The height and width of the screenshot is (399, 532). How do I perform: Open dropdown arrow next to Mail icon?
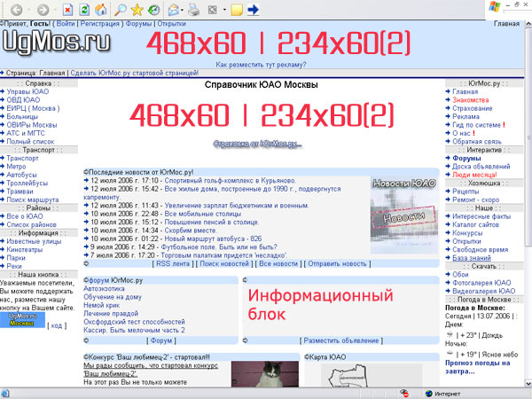click(x=182, y=10)
